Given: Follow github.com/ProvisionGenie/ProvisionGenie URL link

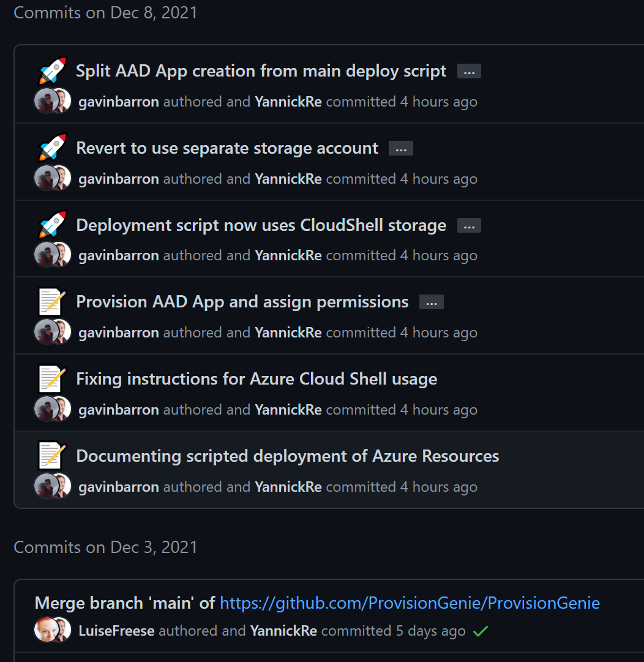Looking at the screenshot, I should pos(410,603).
